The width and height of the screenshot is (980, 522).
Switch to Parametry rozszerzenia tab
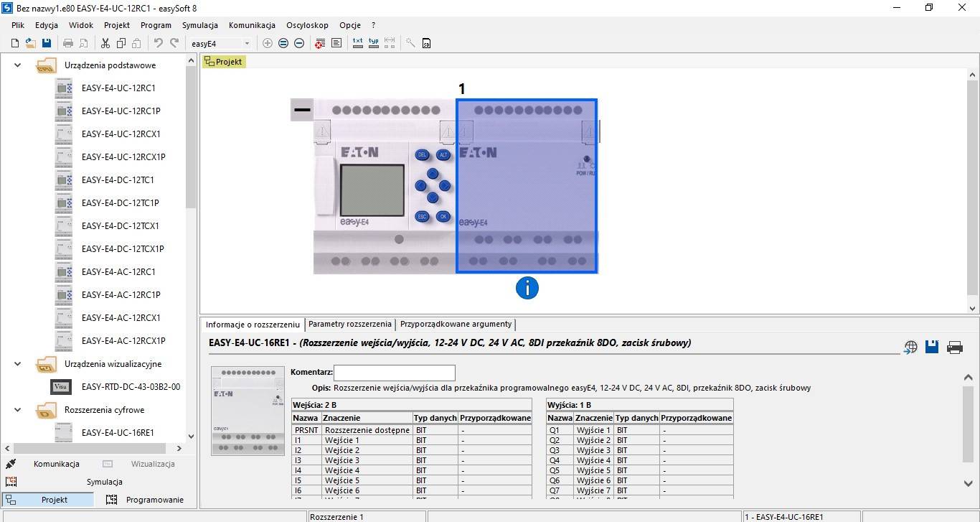[x=350, y=325]
